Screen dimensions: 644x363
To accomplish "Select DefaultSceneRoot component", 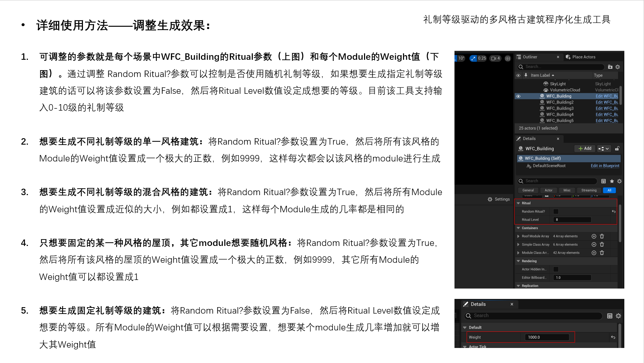I will 549,166.
